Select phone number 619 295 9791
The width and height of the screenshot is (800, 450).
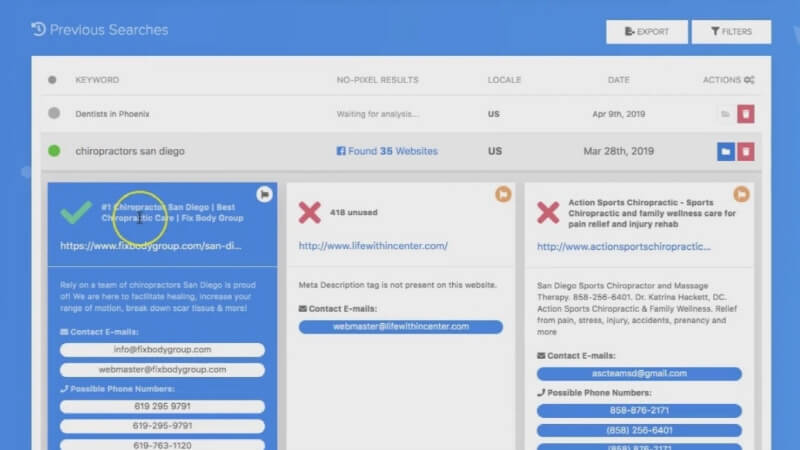162,406
